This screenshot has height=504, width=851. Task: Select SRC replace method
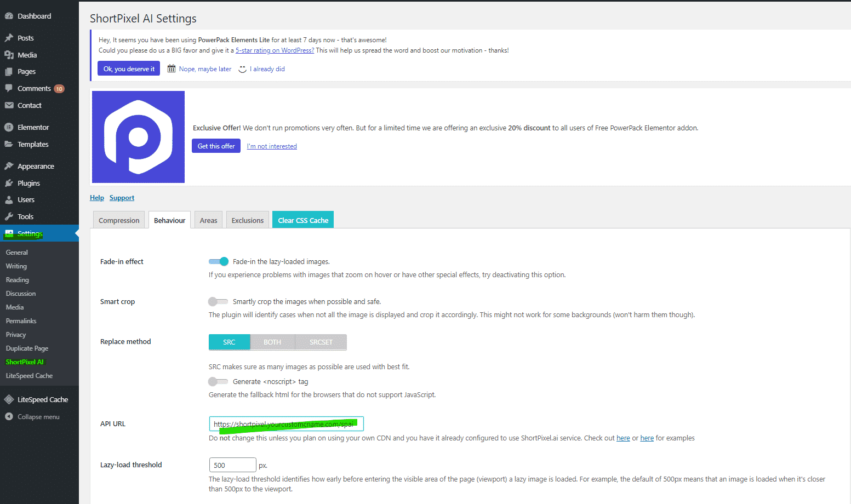229,342
